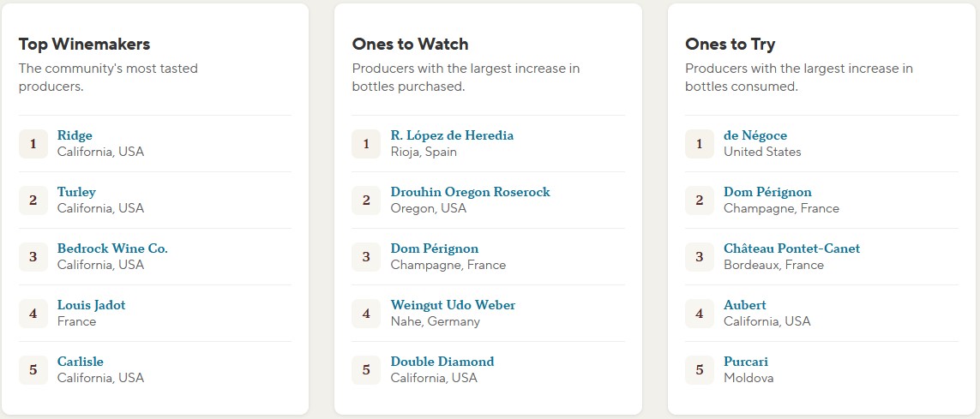Open the Weingut Udo Weber link
Image resolution: width=980 pixels, height=419 pixels.
453,305
